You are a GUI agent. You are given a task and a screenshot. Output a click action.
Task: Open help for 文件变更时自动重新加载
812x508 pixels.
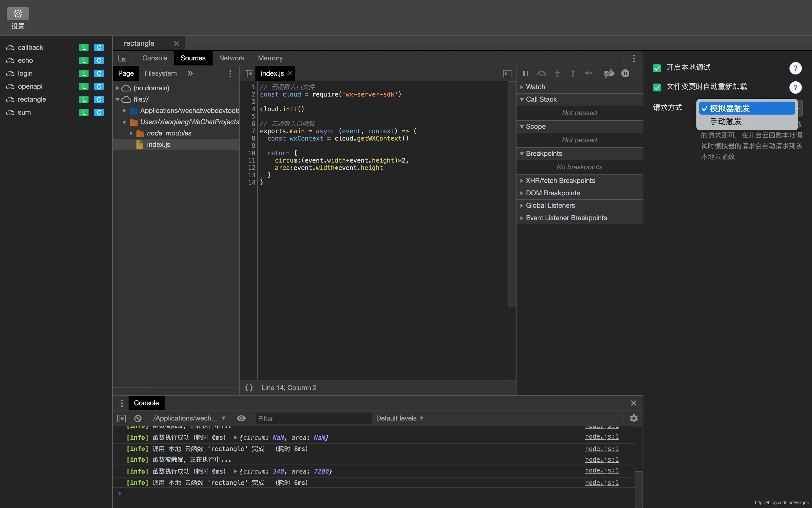point(796,87)
